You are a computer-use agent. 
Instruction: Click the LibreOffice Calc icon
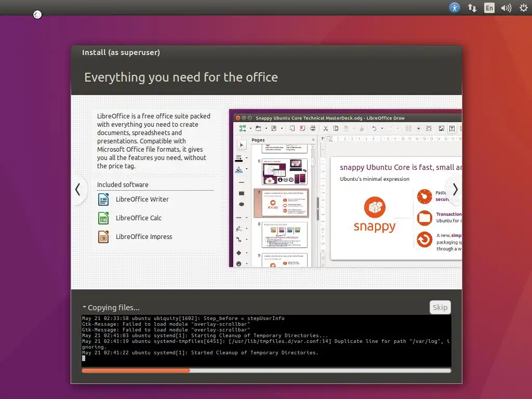coord(103,218)
